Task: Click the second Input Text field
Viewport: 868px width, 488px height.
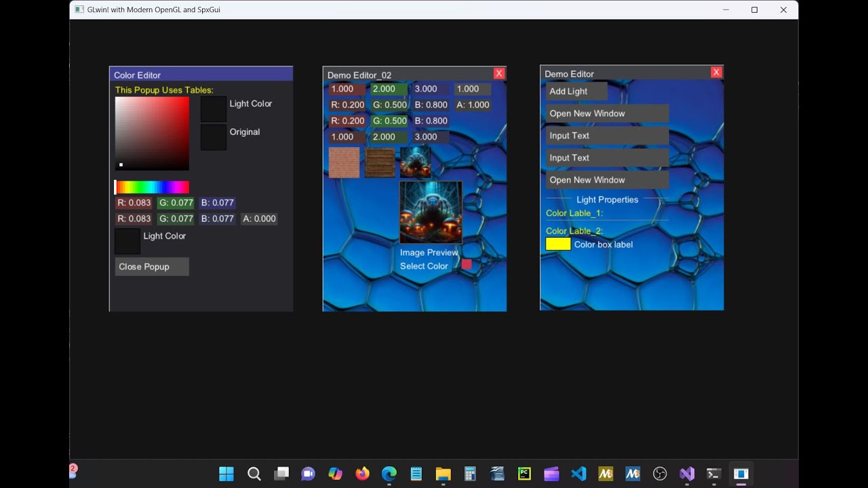Action: click(x=608, y=158)
